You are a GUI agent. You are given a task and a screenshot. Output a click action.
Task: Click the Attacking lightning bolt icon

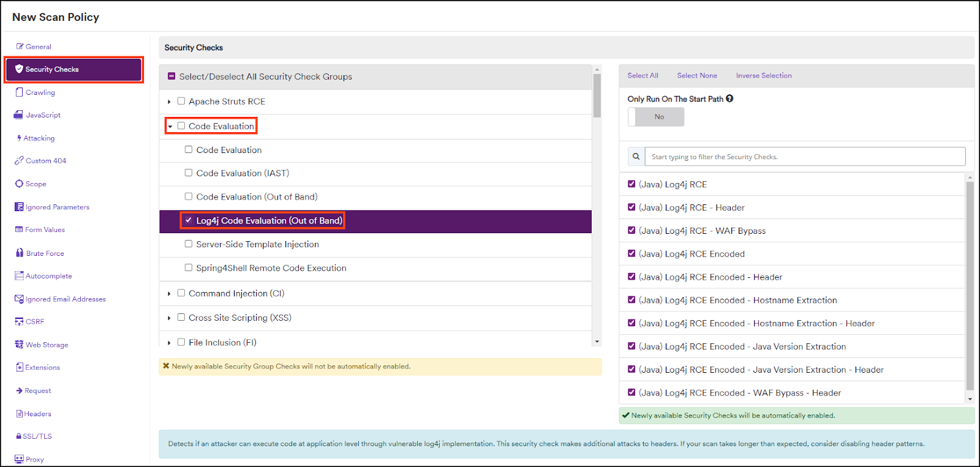point(20,138)
